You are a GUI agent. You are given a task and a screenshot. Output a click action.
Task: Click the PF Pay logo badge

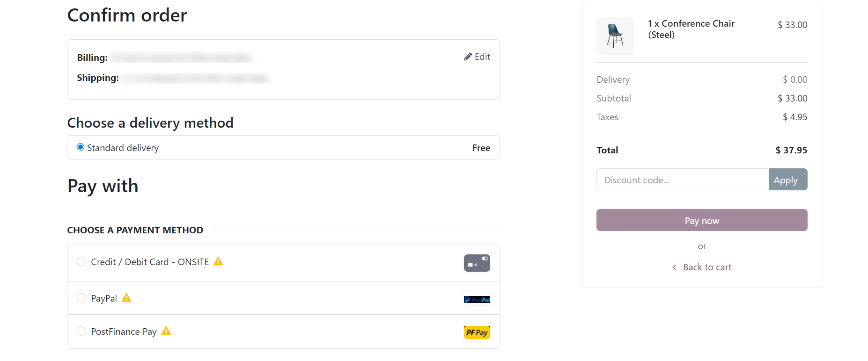pyautogui.click(x=477, y=332)
